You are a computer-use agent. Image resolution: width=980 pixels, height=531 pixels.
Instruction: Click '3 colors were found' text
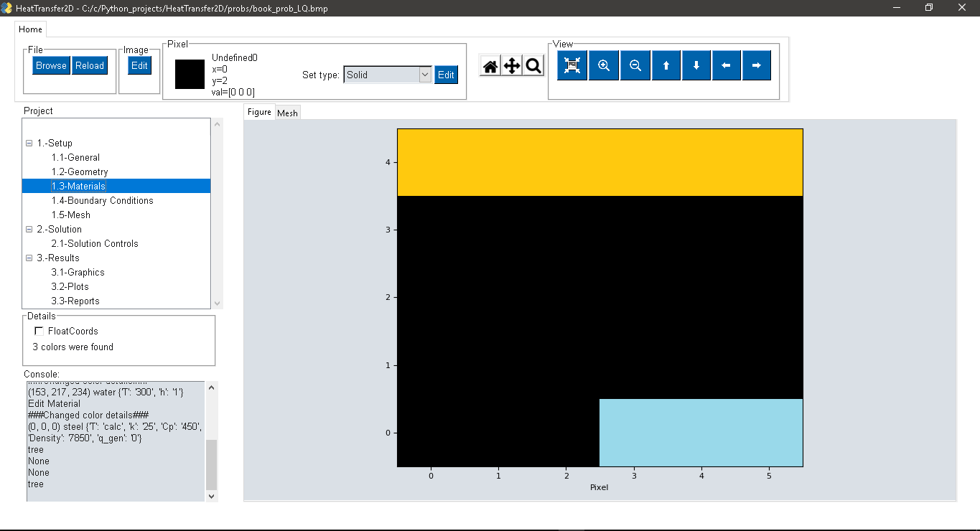click(x=73, y=347)
